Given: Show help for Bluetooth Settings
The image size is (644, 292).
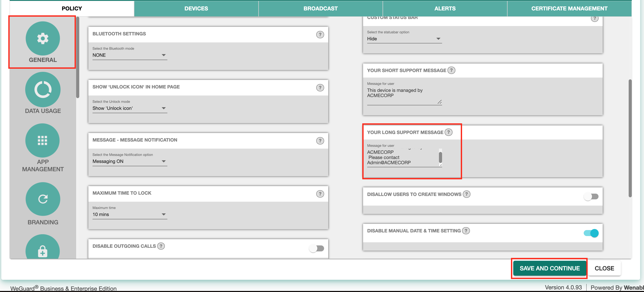Looking at the screenshot, I should [320, 35].
